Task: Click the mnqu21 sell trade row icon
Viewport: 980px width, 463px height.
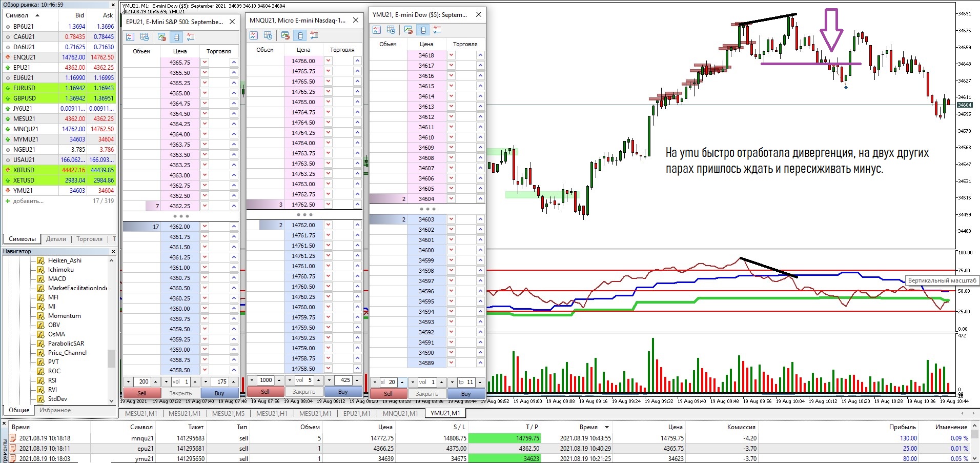Action: (13, 438)
